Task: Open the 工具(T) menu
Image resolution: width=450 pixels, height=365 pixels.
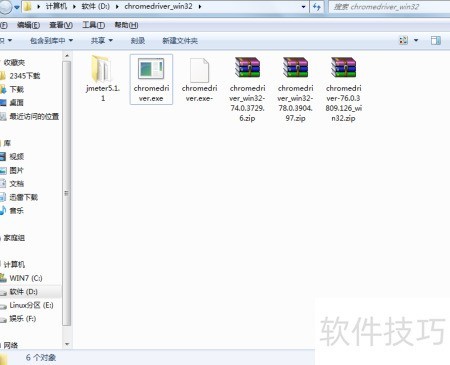Action: [x=94, y=25]
